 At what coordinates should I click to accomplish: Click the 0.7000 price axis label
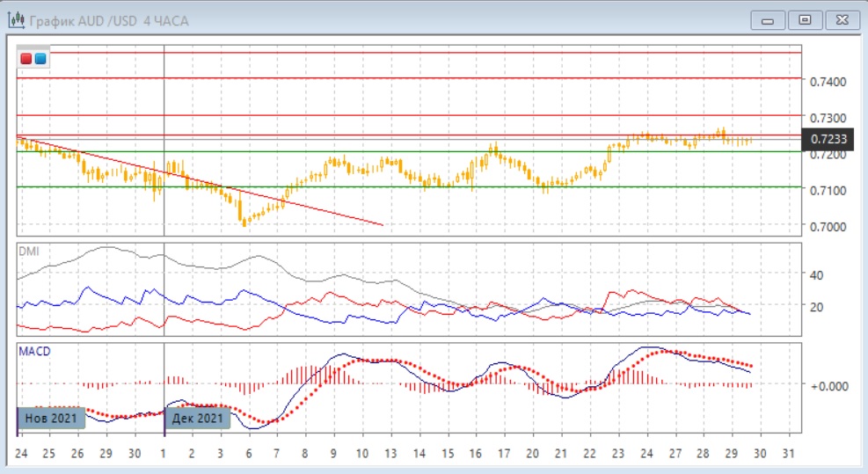[x=827, y=227]
